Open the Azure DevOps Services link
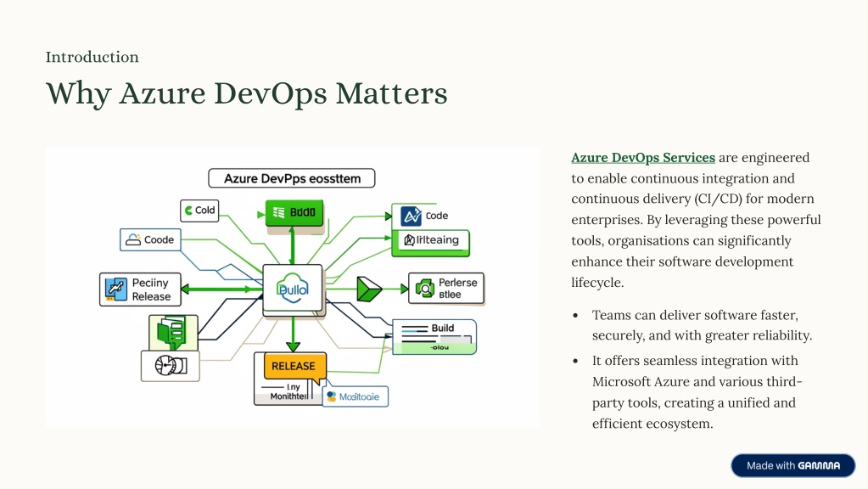The image size is (868, 489). point(643,158)
